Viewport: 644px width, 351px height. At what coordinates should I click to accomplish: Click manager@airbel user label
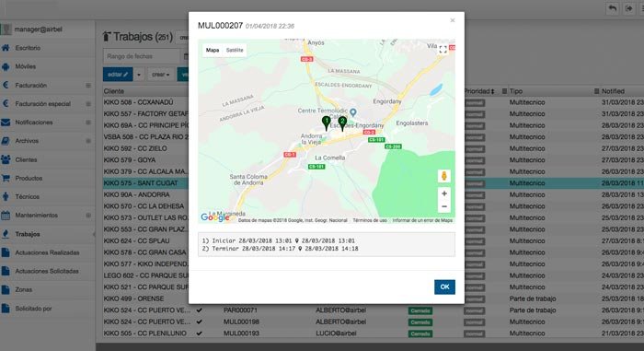[39, 29]
